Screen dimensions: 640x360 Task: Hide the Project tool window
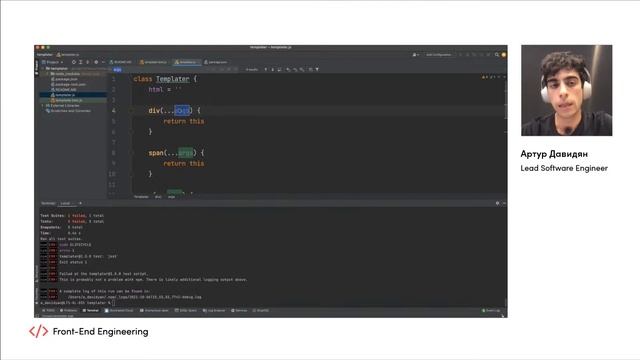point(103,62)
